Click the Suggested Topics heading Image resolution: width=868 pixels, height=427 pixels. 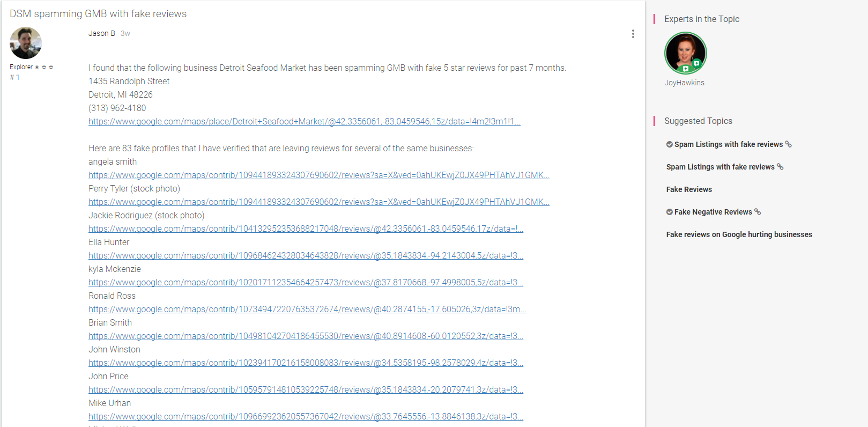(698, 121)
